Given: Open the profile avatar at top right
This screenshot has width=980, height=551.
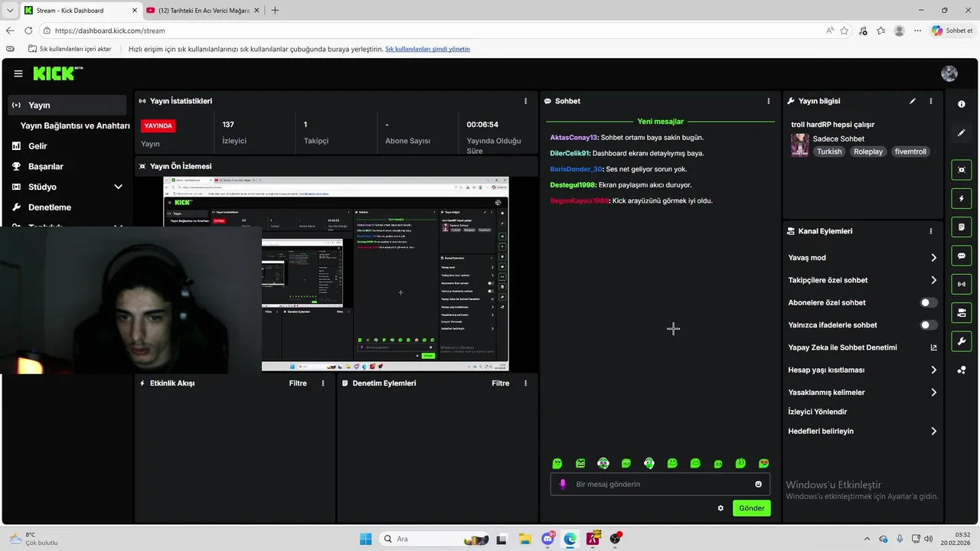Looking at the screenshot, I should click(949, 73).
